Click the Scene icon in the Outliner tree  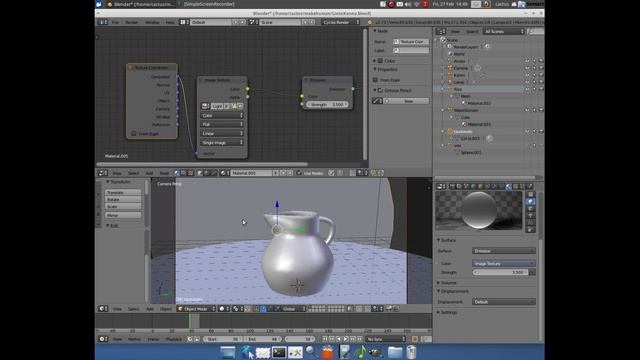tap(443, 40)
